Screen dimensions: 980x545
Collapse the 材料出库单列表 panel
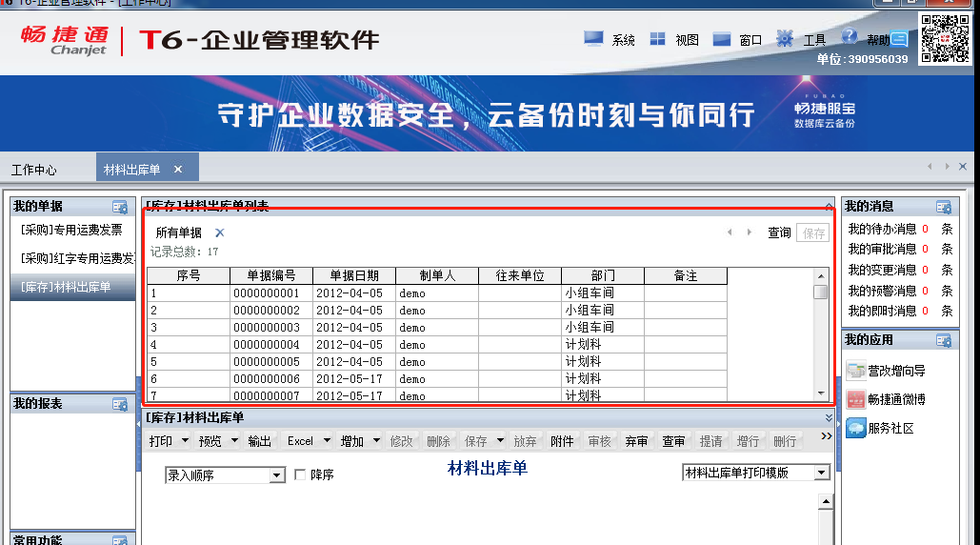pyautogui.click(x=829, y=206)
